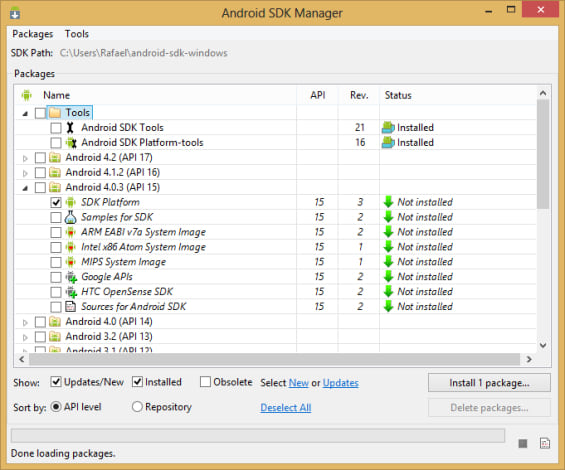Image resolution: width=565 pixels, height=470 pixels.
Task: Check the Samples for SDK checkbox
Action: click(x=56, y=217)
